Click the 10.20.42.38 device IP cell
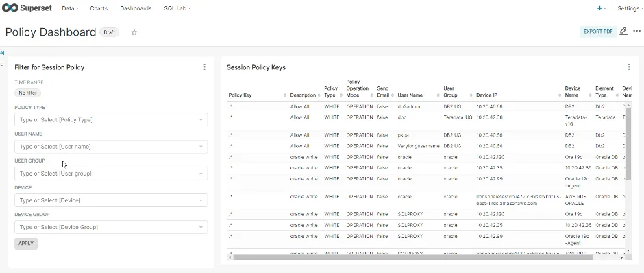 pyautogui.click(x=490, y=117)
